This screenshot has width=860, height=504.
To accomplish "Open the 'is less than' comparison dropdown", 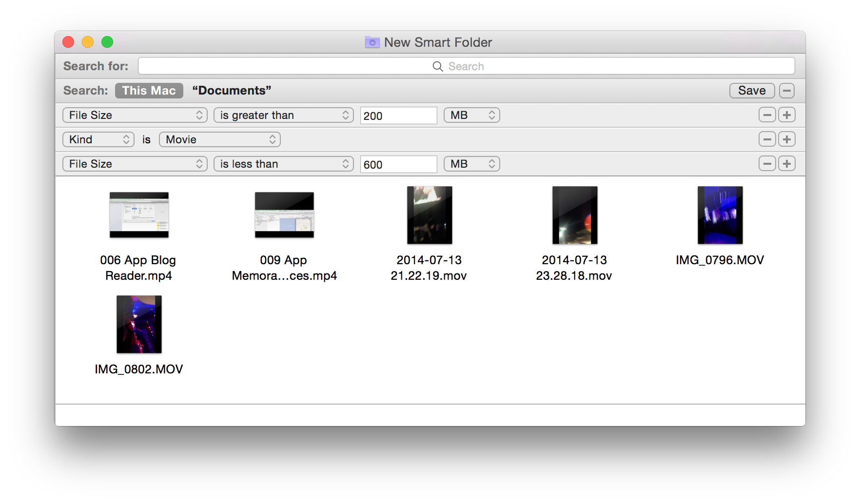I will (x=283, y=164).
